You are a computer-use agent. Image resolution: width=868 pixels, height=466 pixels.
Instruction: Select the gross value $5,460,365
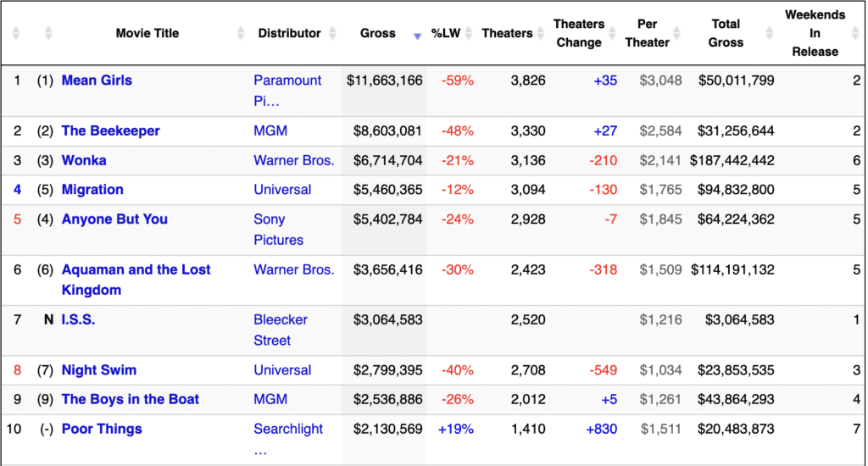click(387, 190)
